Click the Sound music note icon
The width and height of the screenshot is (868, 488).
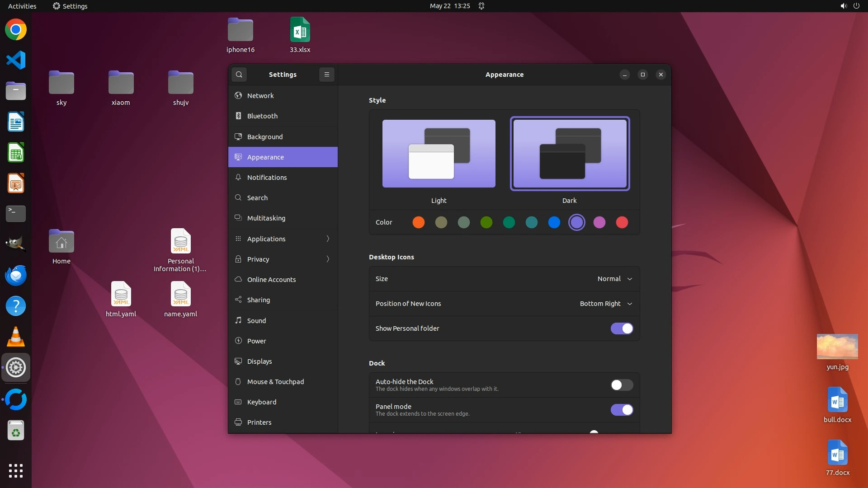[x=238, y=320]
